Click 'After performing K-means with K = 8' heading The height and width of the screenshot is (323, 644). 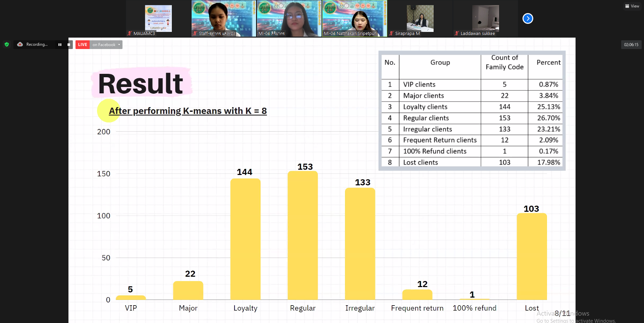(188, 111)
